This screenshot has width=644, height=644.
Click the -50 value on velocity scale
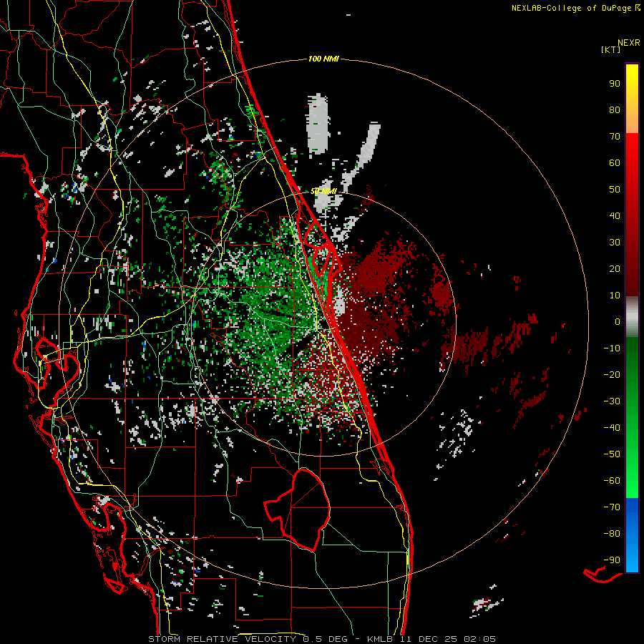(x=612, y=454)
